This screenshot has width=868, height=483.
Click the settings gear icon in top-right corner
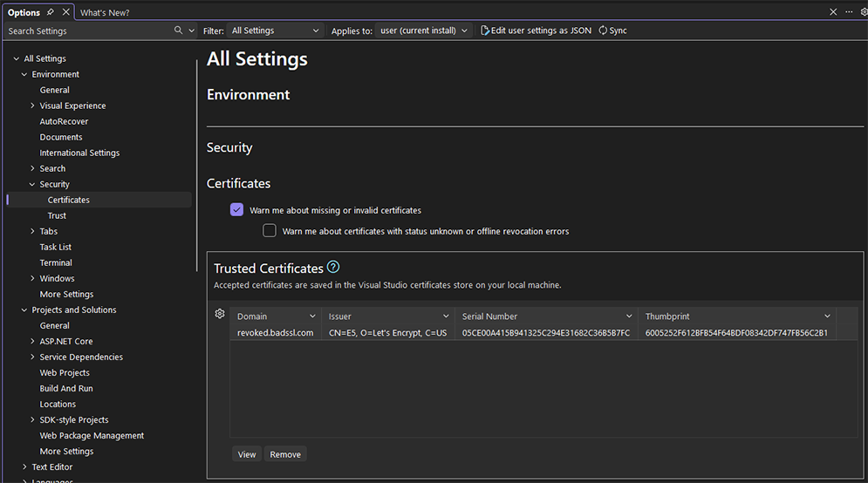(864, 12)
